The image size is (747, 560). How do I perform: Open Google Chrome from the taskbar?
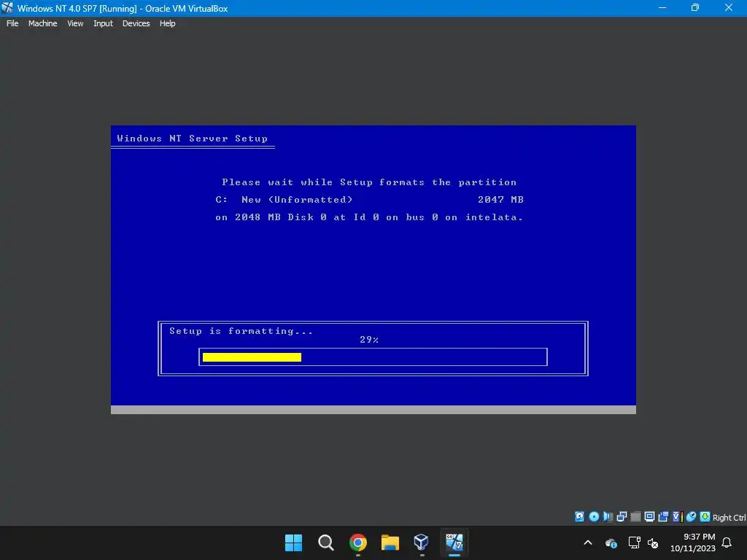click(357, 542)
